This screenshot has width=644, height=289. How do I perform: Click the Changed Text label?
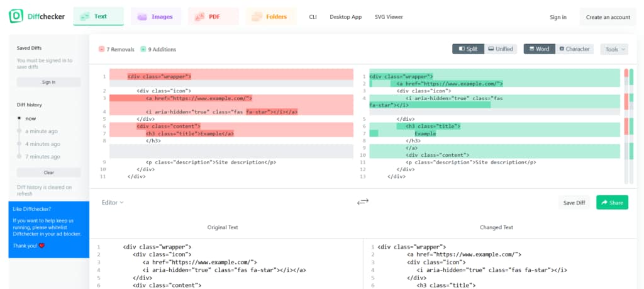point(496,227)
